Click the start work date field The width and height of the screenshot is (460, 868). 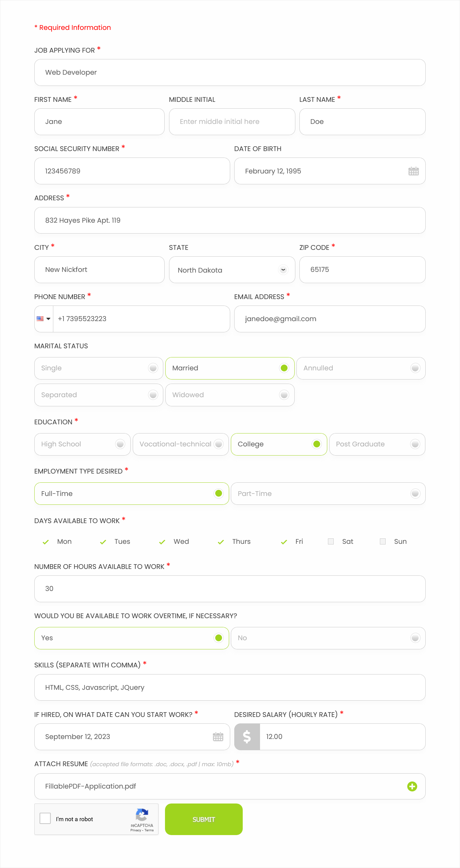132,737
